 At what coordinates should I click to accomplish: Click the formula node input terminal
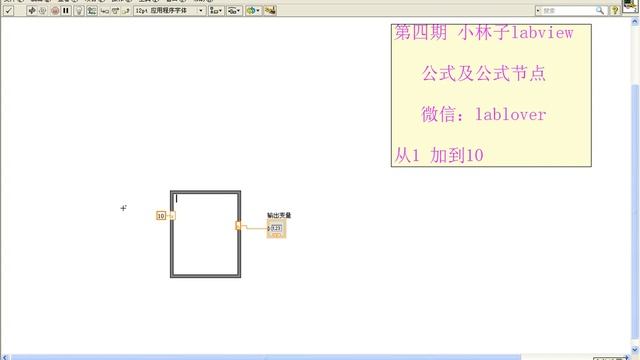pyautogui.click(x=172, y=216)
